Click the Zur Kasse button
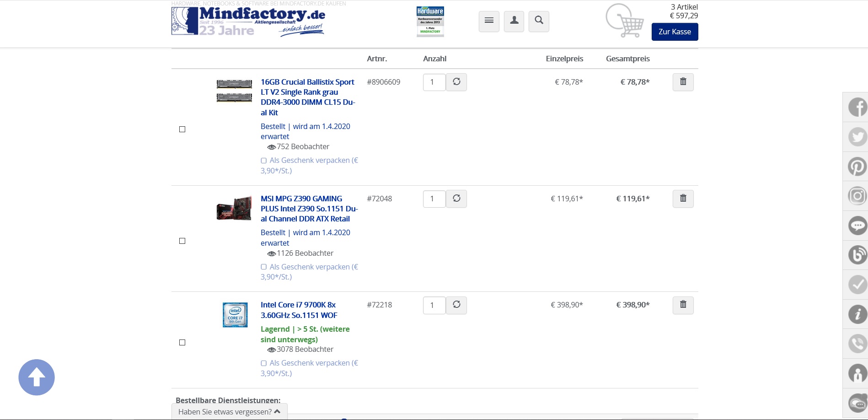This screenshot has width=868, height=420. click(675, 32)
